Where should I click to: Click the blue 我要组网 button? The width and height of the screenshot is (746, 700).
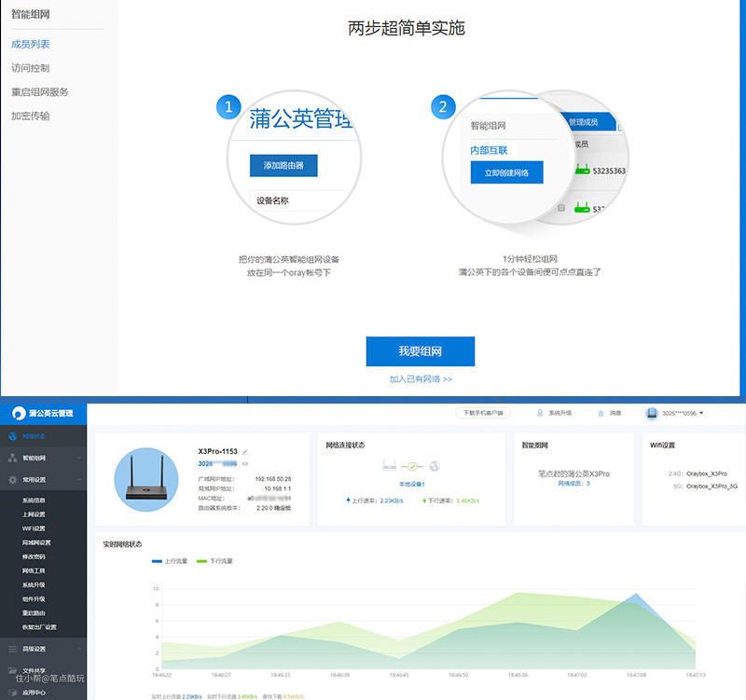pyautogui.click(x=421, y=351)
